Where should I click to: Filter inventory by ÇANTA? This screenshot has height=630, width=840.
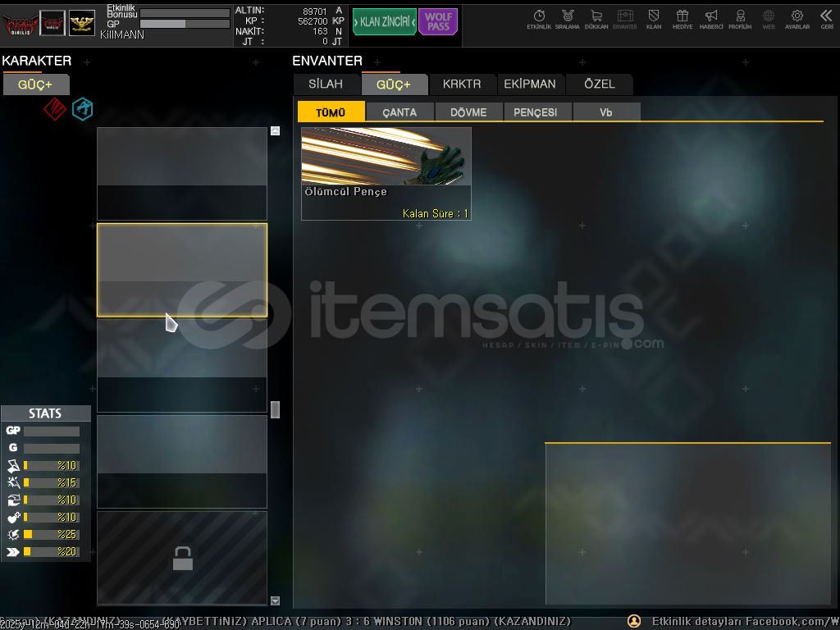(399, 112)
